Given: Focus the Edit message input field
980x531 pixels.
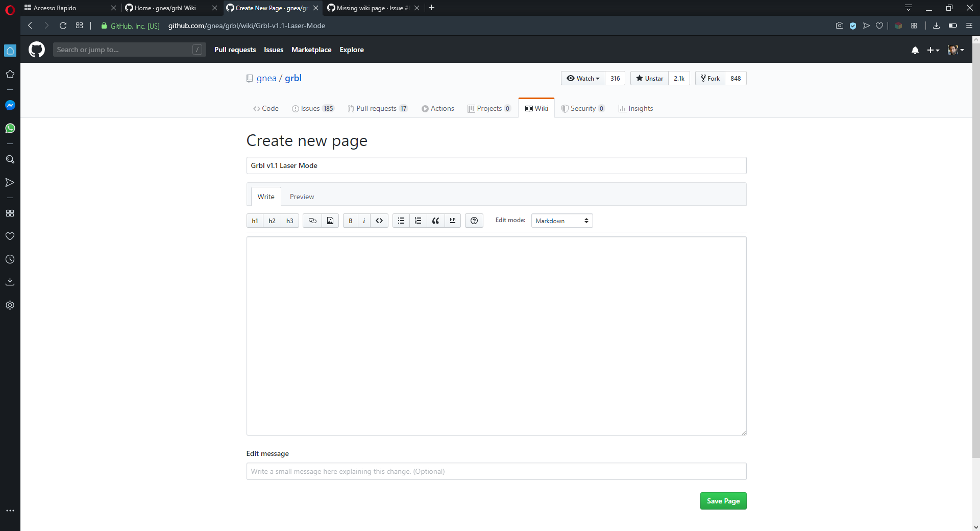Looking at the screenshot, I should (x=496, y=471).
